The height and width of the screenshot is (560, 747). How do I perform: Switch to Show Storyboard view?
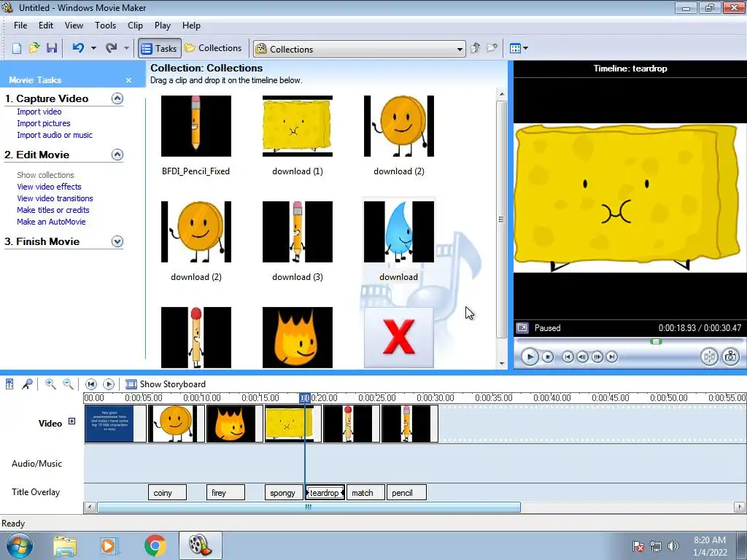(166, 384)
